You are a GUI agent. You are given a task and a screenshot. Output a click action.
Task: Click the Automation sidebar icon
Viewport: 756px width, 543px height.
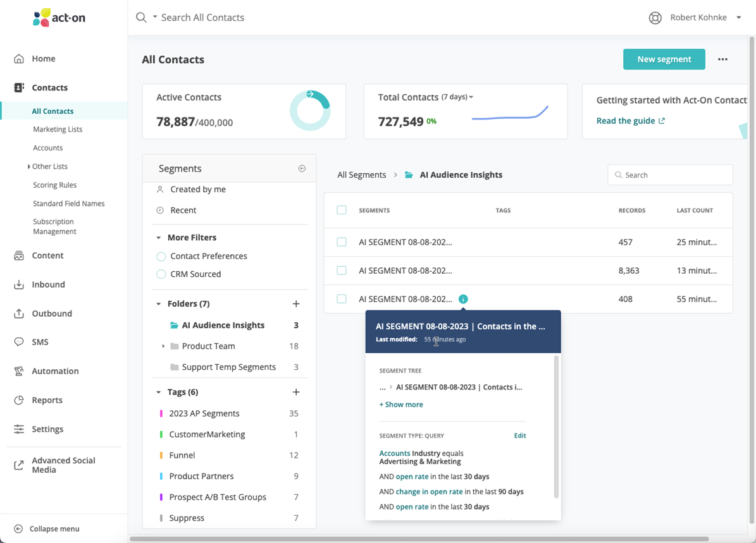(x=19, y=371)
